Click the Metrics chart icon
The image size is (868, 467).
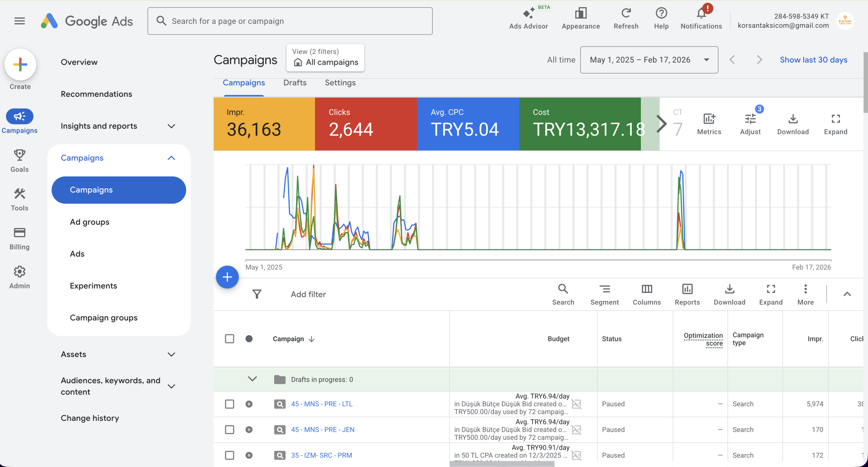709,119
